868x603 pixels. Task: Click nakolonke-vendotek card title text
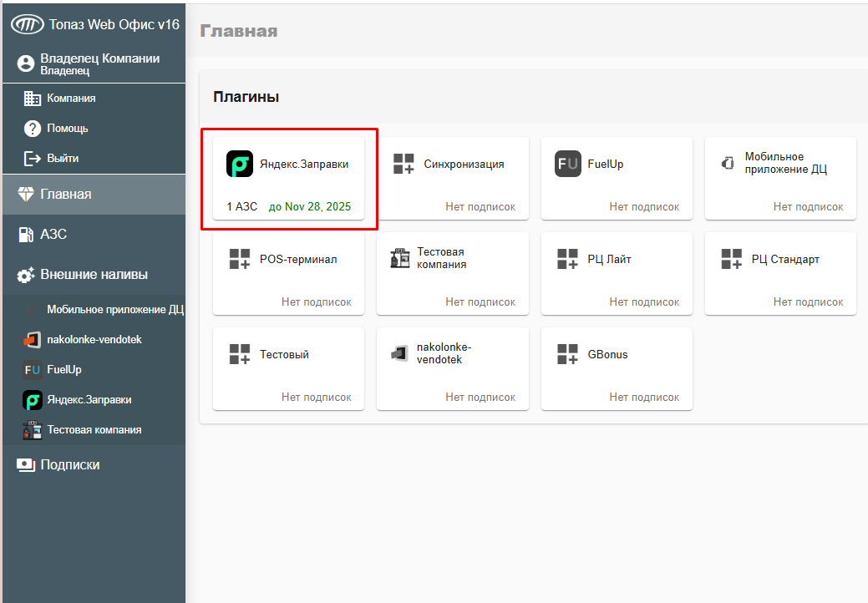coord(444,353)
